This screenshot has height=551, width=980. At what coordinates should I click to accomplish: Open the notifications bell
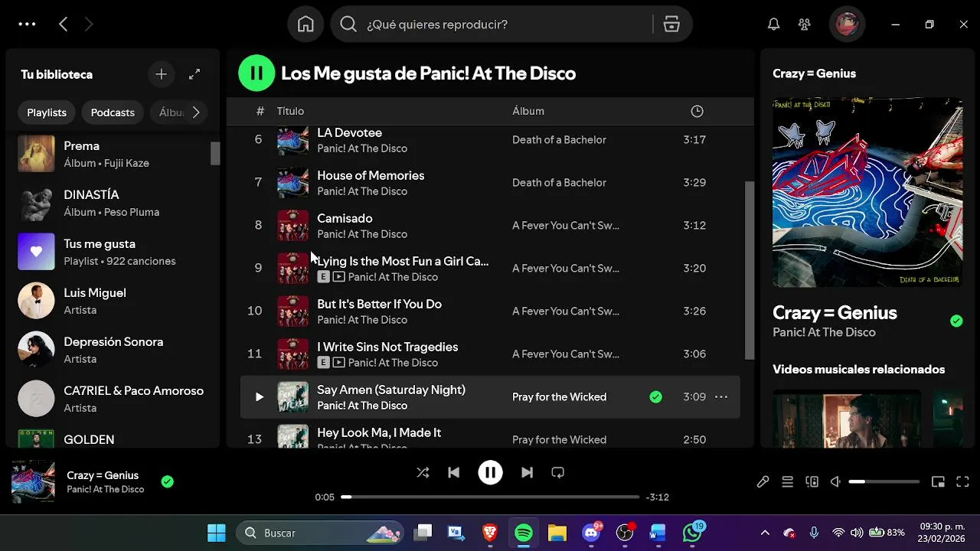pos(774,24)
